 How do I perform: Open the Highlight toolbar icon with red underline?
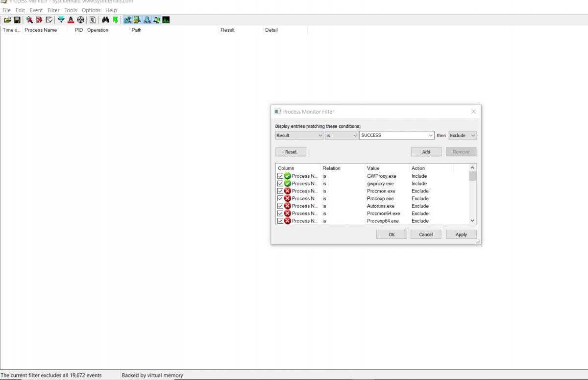pyautogui.click(x=71, y=20)
